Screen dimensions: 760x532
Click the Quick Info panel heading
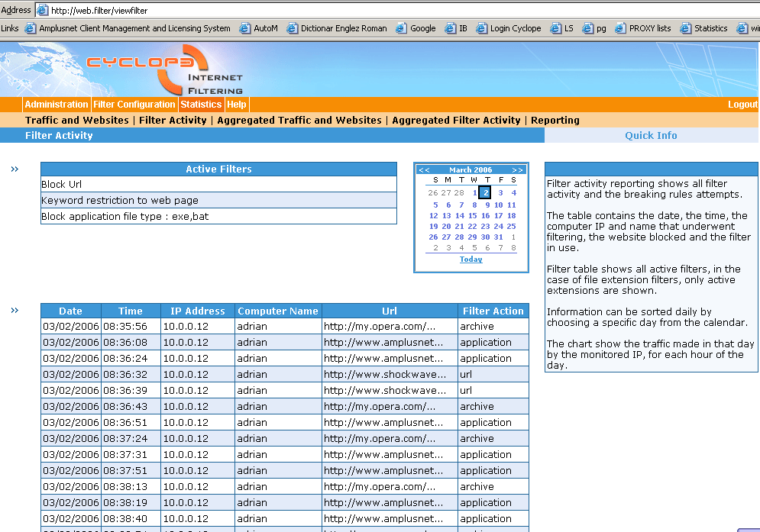[x=651, y=136]
